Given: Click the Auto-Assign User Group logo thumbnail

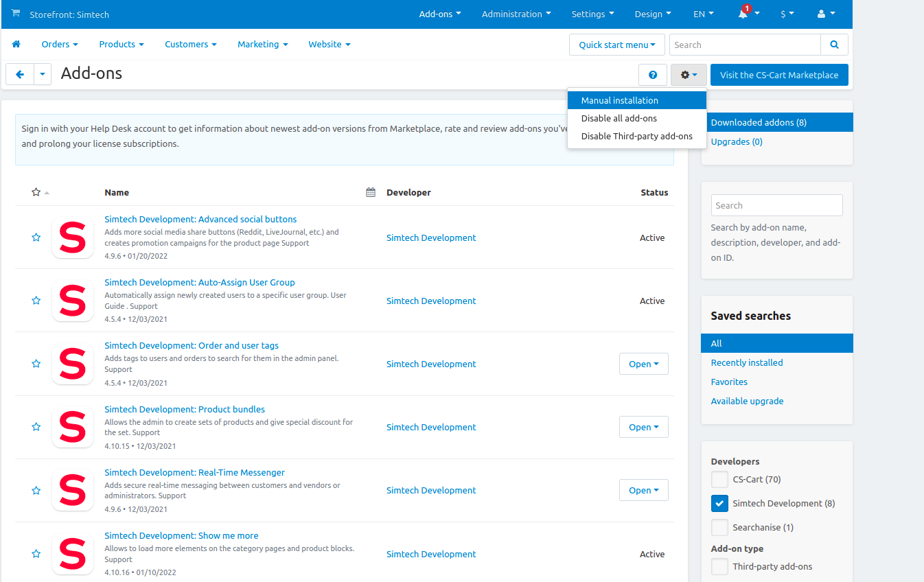Looking at the screenshot, I should (73, 301).
